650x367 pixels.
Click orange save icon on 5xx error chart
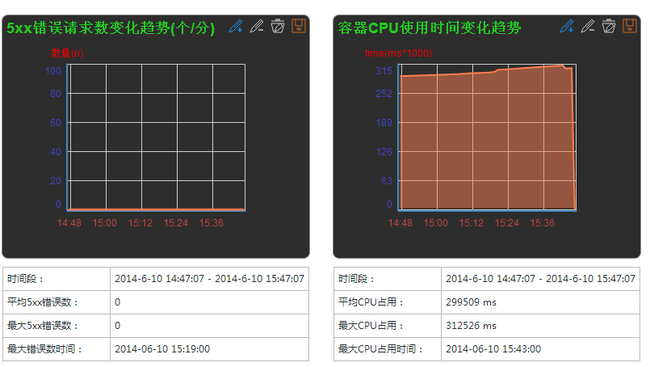(x=298, y=26)
